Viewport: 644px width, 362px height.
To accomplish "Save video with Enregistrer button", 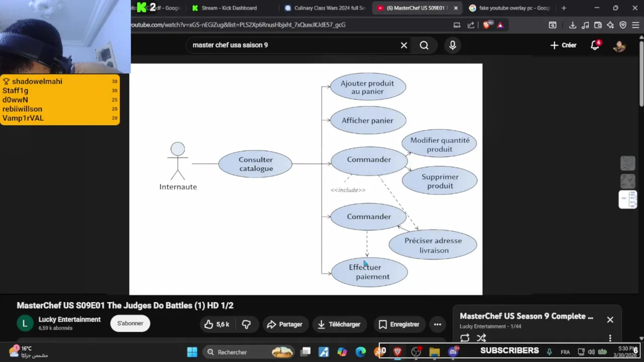I will 398,324.
